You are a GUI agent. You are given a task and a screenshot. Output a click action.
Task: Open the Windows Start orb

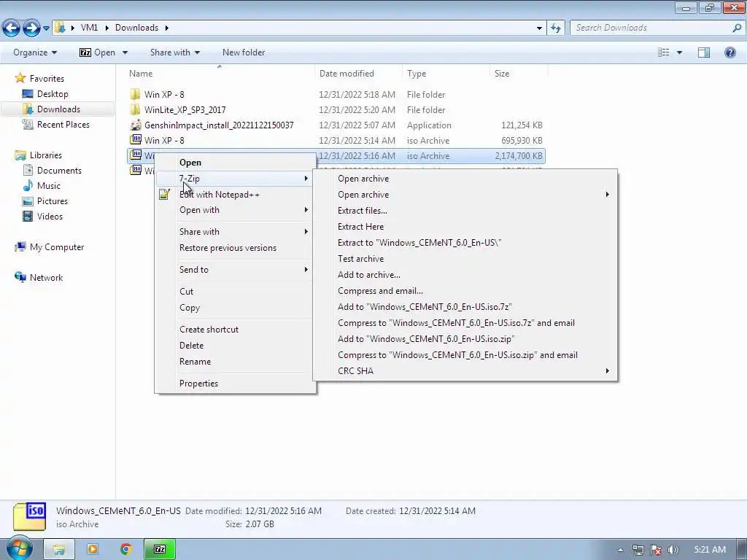pos(19,548)
